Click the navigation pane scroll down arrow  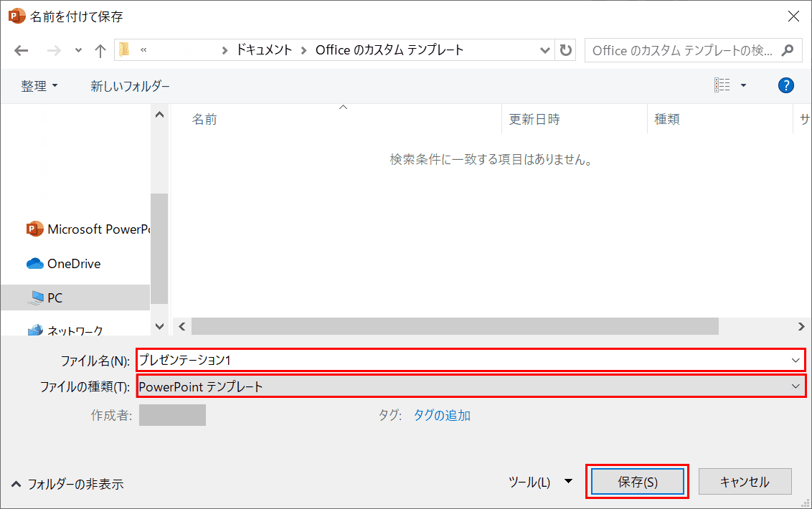[159, 326]
